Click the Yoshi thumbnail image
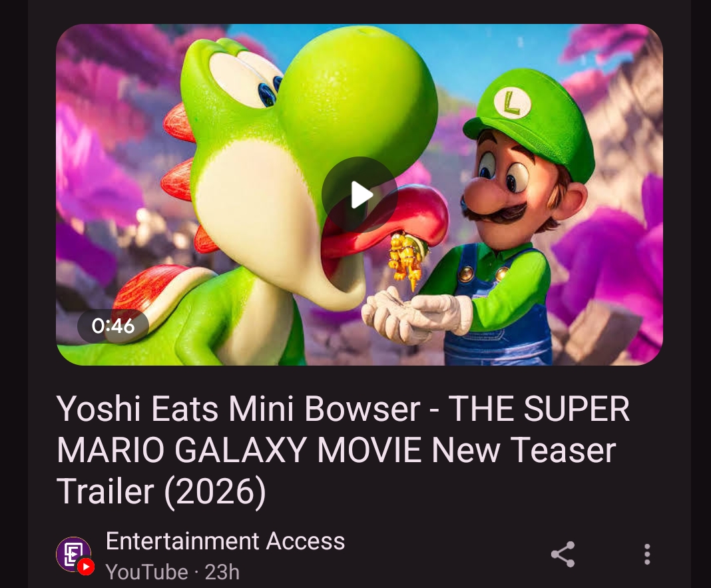This screenshot has height=588, width=711. pyautogui.click(x=359, y=194)
